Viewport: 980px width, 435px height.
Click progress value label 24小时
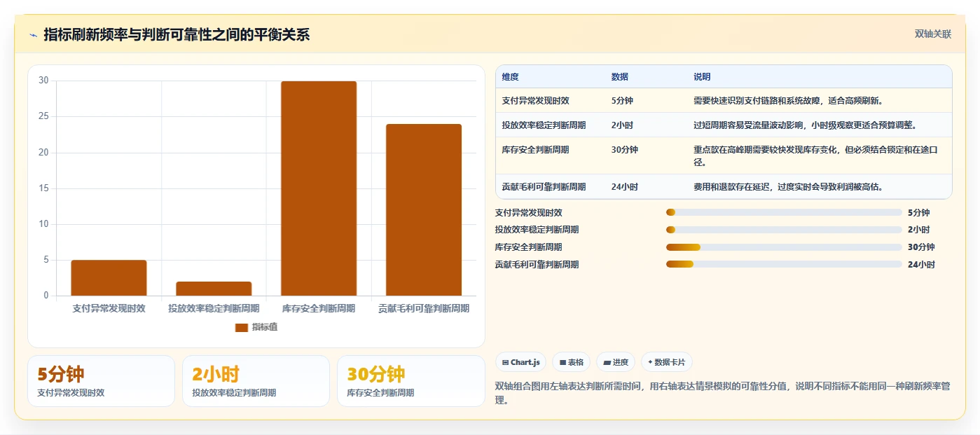point(921,265)
